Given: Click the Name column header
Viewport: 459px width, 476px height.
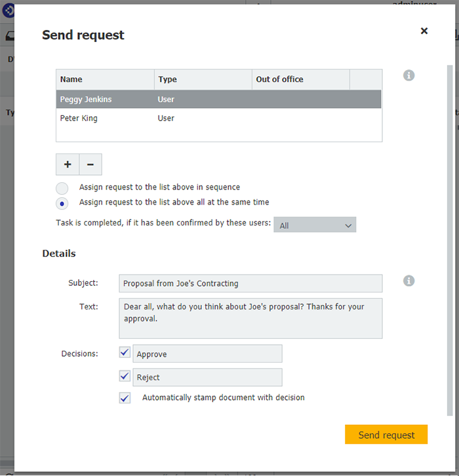Looking at the screenshot, I should pos(105,79).
